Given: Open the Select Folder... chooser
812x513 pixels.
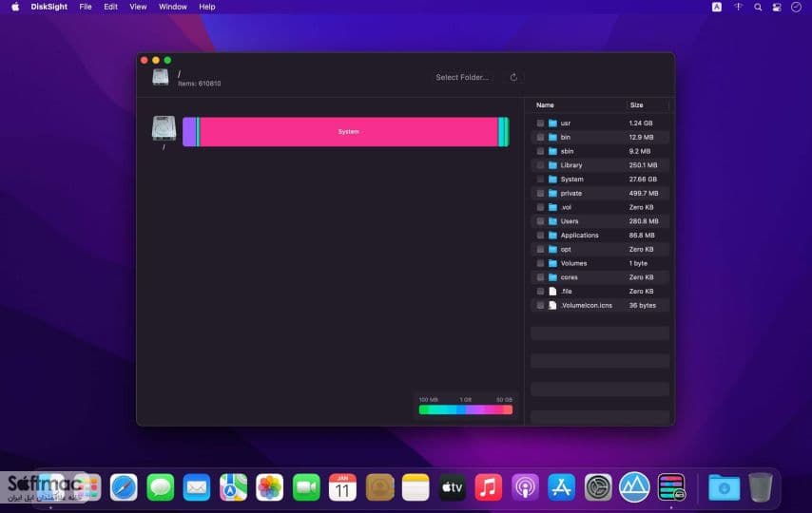Looking at the screenshot, I should tap(462, 77).
